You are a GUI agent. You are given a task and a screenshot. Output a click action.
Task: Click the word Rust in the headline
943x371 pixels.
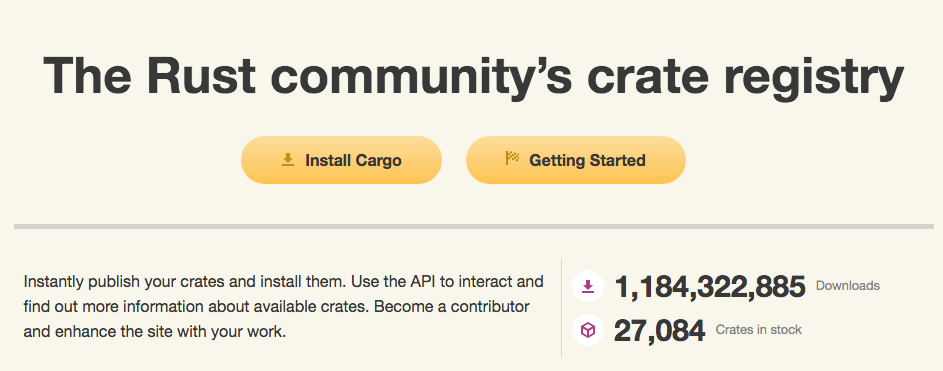click(x=201, y=75)
